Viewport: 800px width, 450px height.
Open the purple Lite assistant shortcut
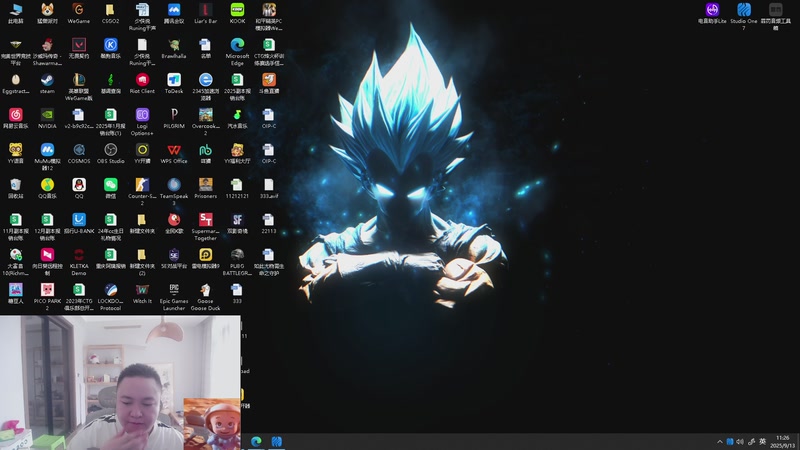712,13
